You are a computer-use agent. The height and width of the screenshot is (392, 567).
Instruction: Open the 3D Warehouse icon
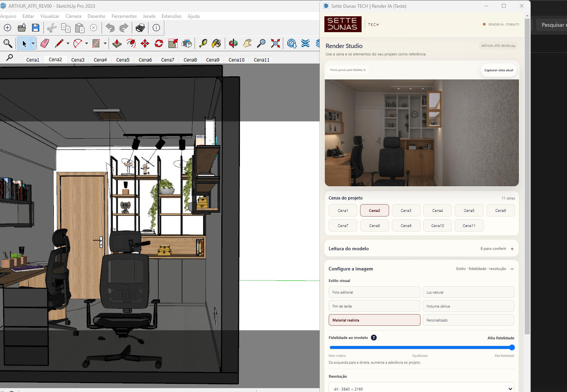pos(292,43)
